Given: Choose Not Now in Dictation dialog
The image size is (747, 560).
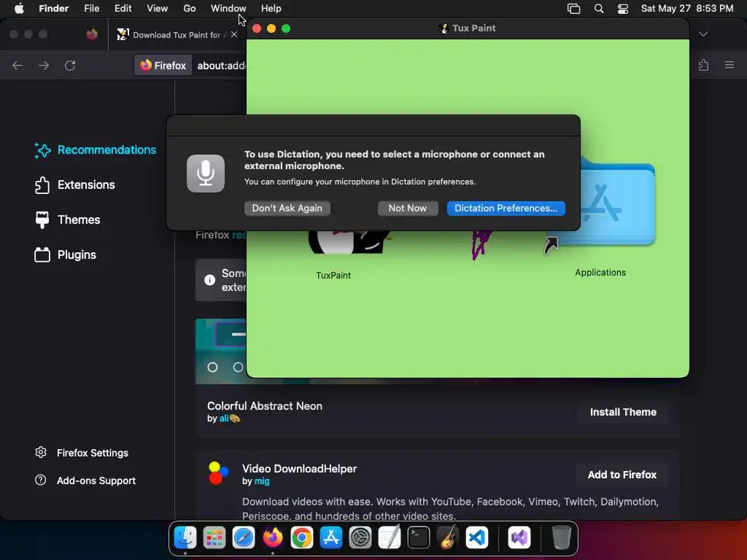Looking at the screenshot, I should point(407,208).
